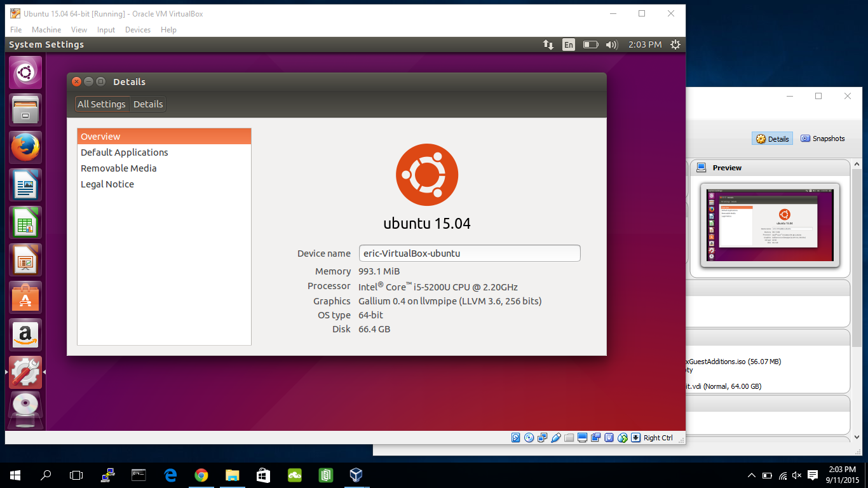
Task: Maximize the Ubuntu Details window
Action: 100,81
